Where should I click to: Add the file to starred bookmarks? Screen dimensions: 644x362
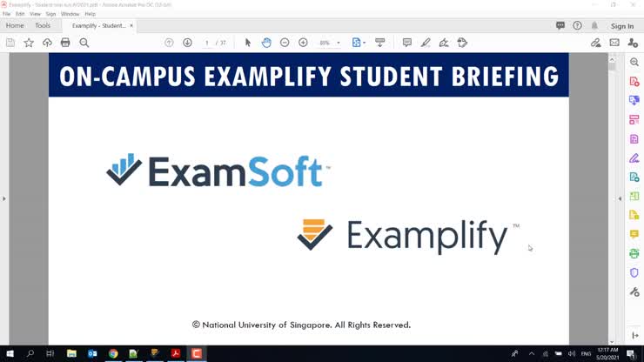pyautogui.click(x=29, y=43)
